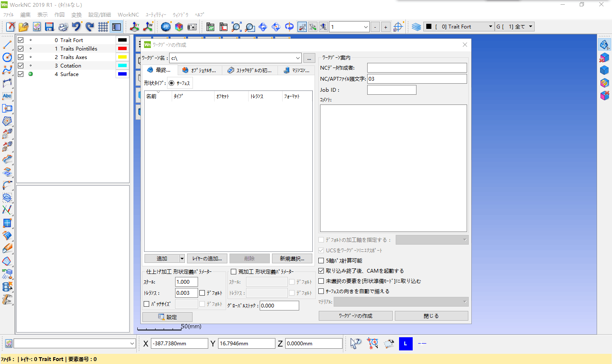Click the blue shaded sphere icon
Screen dimensions: 612x364
coord(166,27)
